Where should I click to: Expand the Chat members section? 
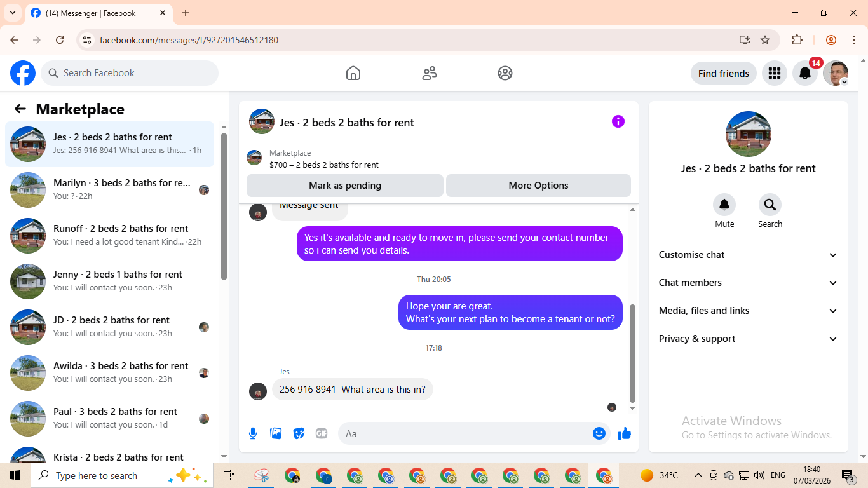[749, 283]
